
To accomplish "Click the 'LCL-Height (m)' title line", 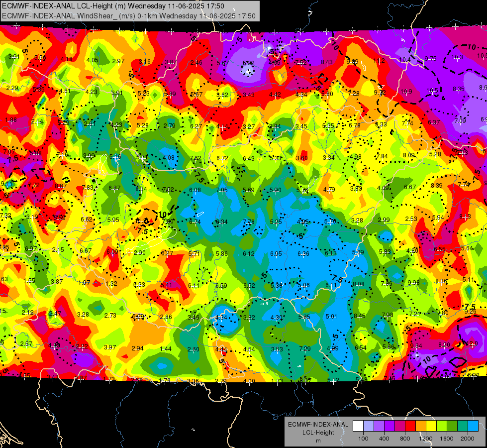I will coord(113,6).
